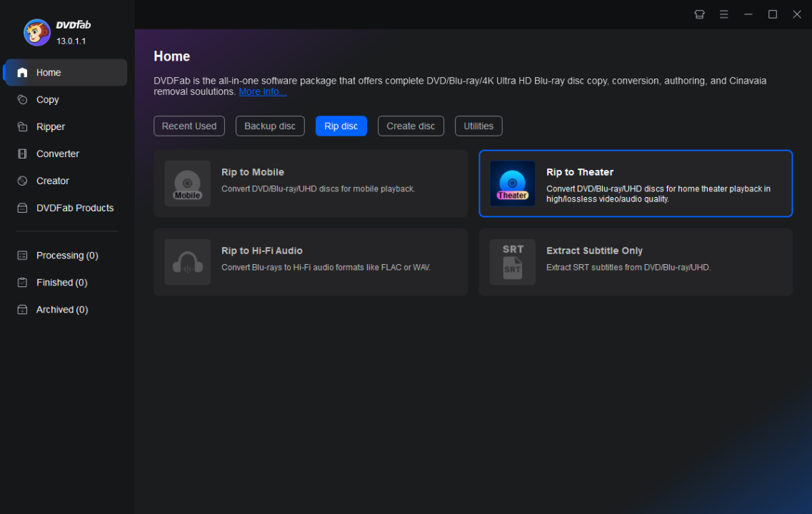Screen dimensions: 812x514
Task: Click the DVDFab Products box icon
Action: (22, 208)
